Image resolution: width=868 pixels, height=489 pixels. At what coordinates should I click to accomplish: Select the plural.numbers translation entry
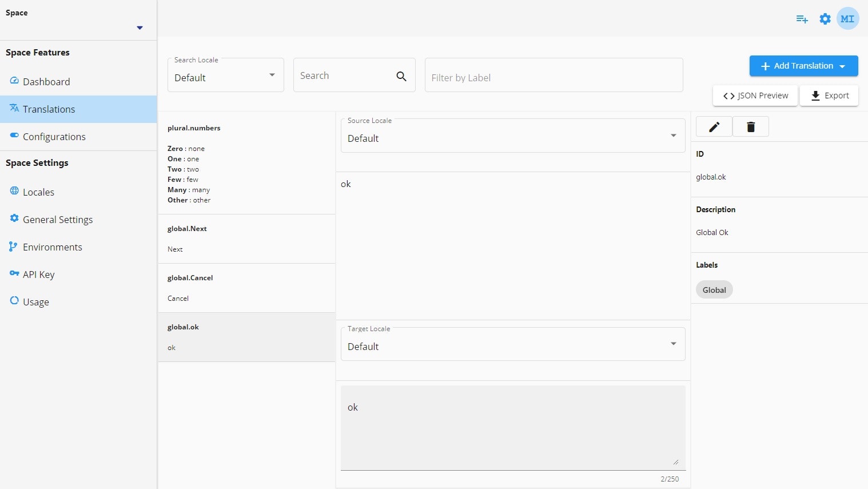click(x=246, y=164)
